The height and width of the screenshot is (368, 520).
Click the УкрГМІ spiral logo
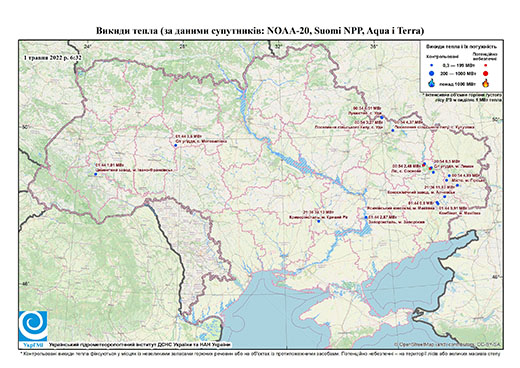pos(33,326)
